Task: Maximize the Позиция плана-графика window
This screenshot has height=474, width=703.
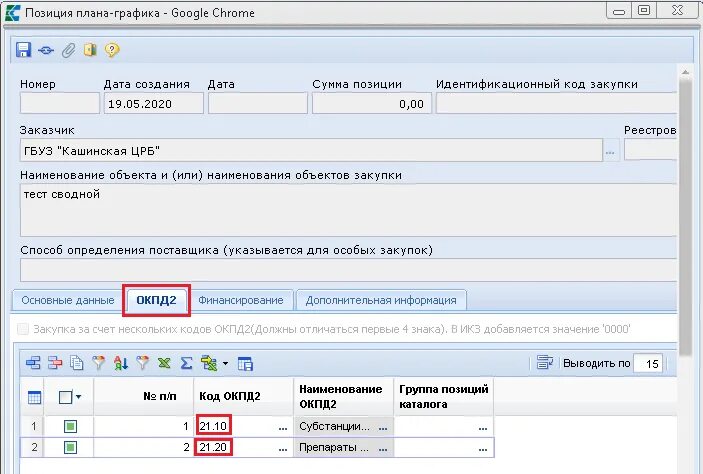Action: [x=644, y=10]
